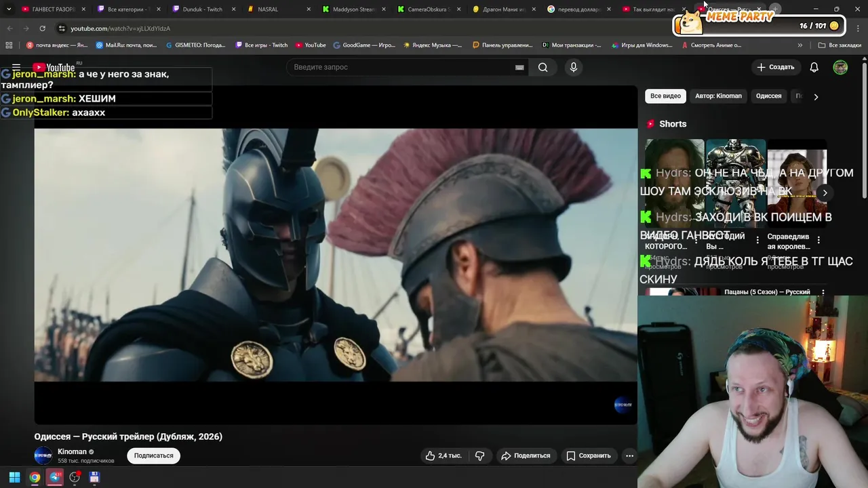Viewport: 868px width, 488px height.
Task: Click the floppy disk taskbar icon
Action: coord(94,477)
